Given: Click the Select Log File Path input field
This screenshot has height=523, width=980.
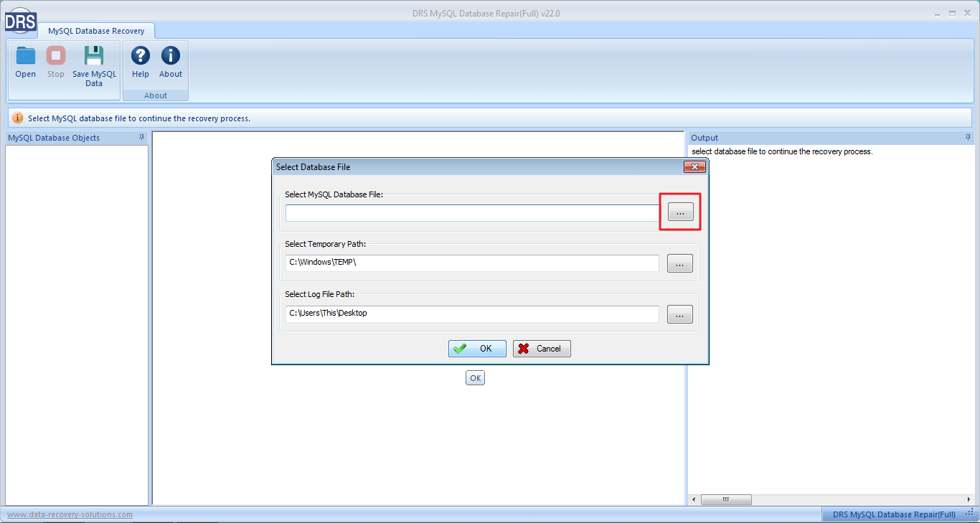Looking at the screenshot, I should pyautogui.click(x=472, y=314).
